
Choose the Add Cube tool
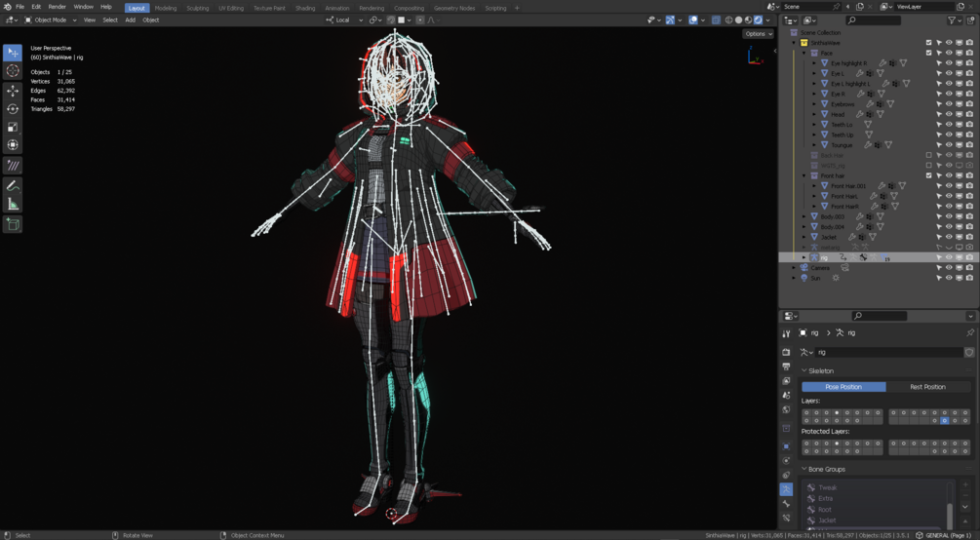pyautogui.click(x=13, y=224)
